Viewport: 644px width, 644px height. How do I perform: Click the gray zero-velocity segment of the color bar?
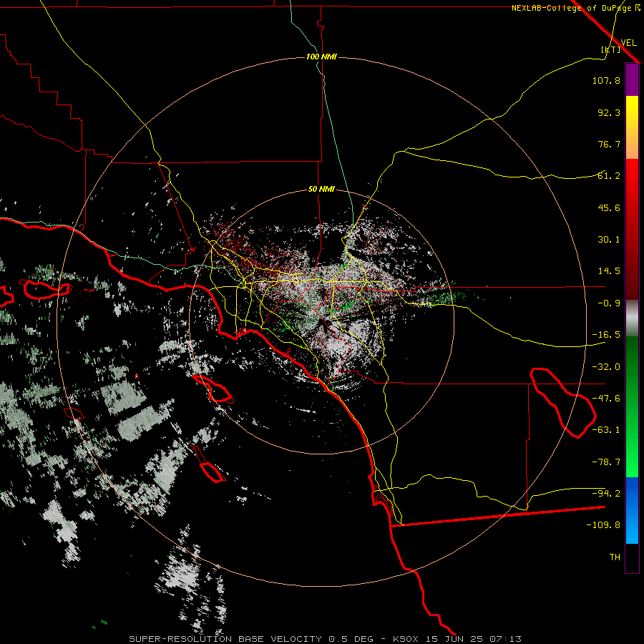[x=632, y=318]
